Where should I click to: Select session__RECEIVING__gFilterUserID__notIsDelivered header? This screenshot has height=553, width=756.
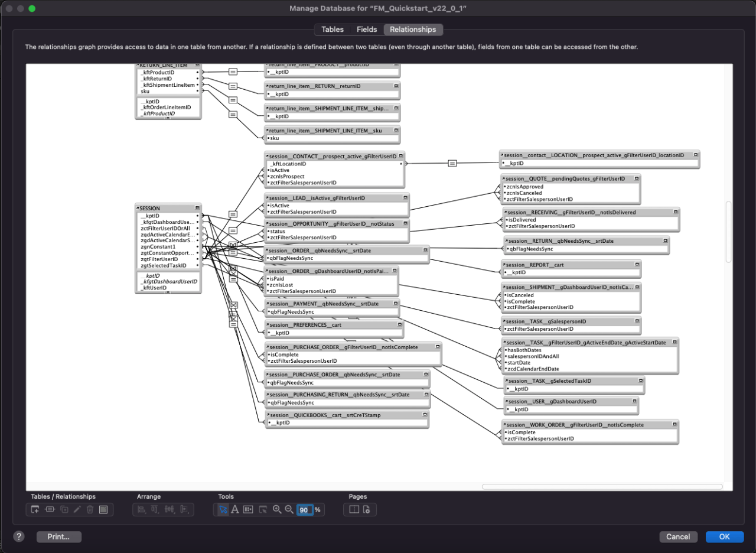pos(591,212)
